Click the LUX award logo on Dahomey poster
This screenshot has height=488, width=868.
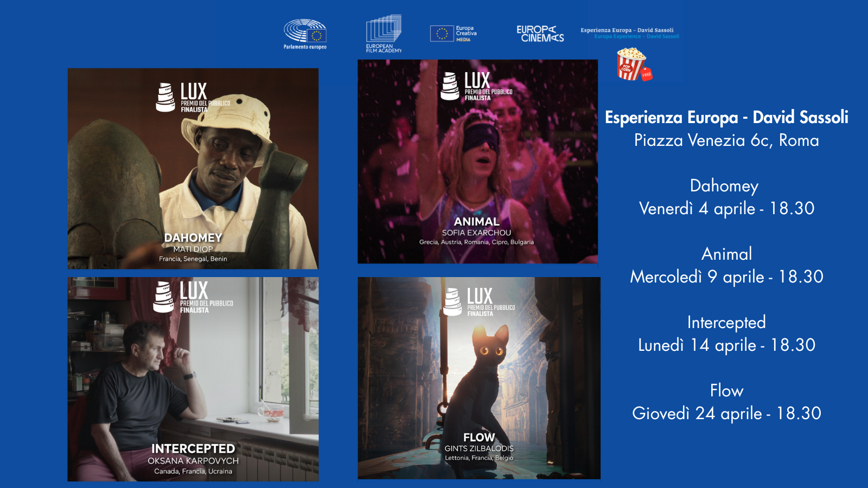click(193, 97)
